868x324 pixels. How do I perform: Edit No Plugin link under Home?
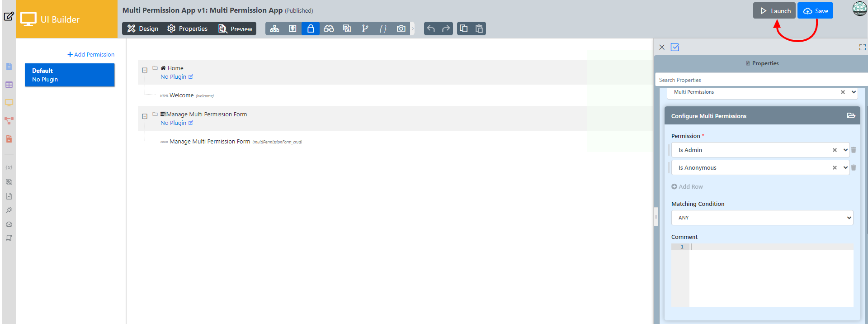tap(176, 77)
